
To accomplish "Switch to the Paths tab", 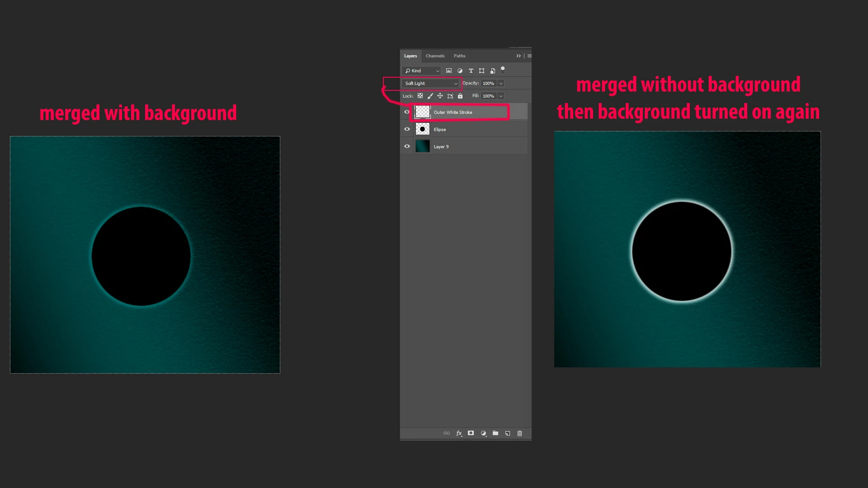I will (459, 56).
